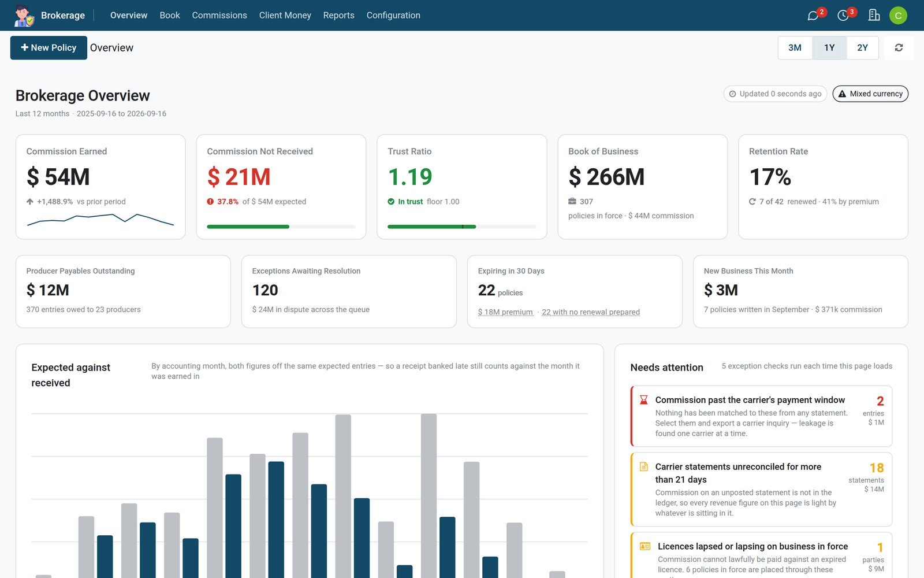Open the Retention Rate card
This screenshot has width=924, height=578.
tap(824, 187)
